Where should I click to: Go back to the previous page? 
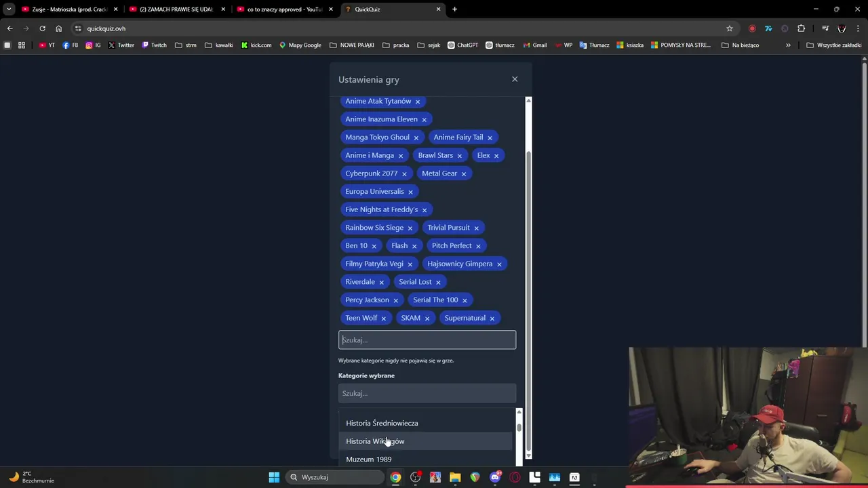tap(9, 28)
